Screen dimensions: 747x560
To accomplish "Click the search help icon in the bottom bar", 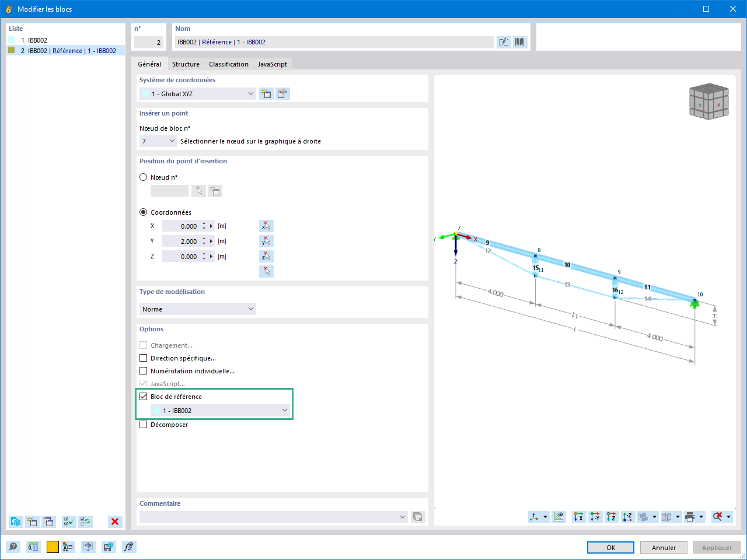I will pos(13,547).
